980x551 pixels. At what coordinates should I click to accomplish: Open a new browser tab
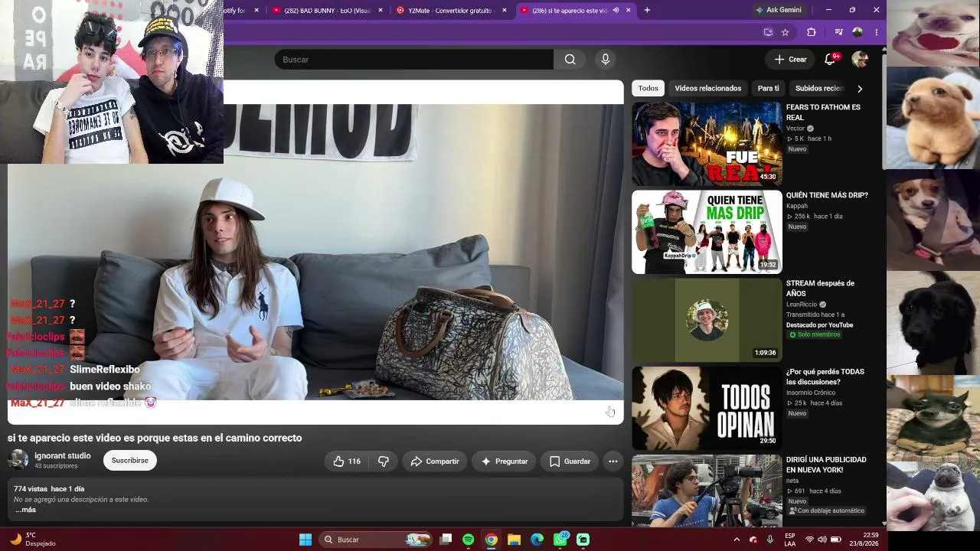[x=647, y=11]
